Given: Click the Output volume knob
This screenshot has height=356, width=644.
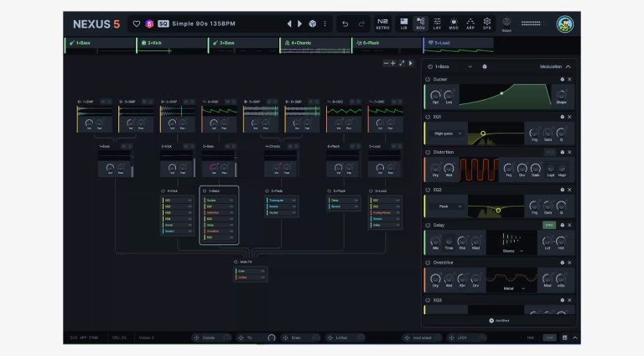Looking at the screenshot, I should [x=506, y=21].
